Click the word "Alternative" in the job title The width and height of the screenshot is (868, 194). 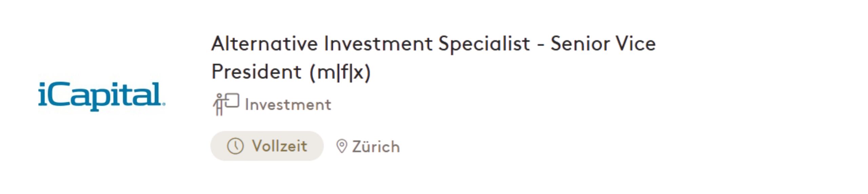click(x=264, y=44)
